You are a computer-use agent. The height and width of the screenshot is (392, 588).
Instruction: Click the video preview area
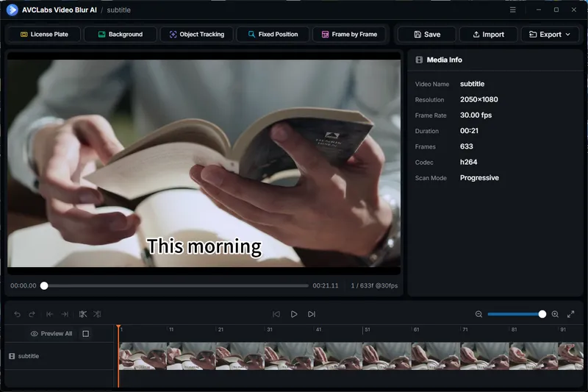[x=204, y=163]
